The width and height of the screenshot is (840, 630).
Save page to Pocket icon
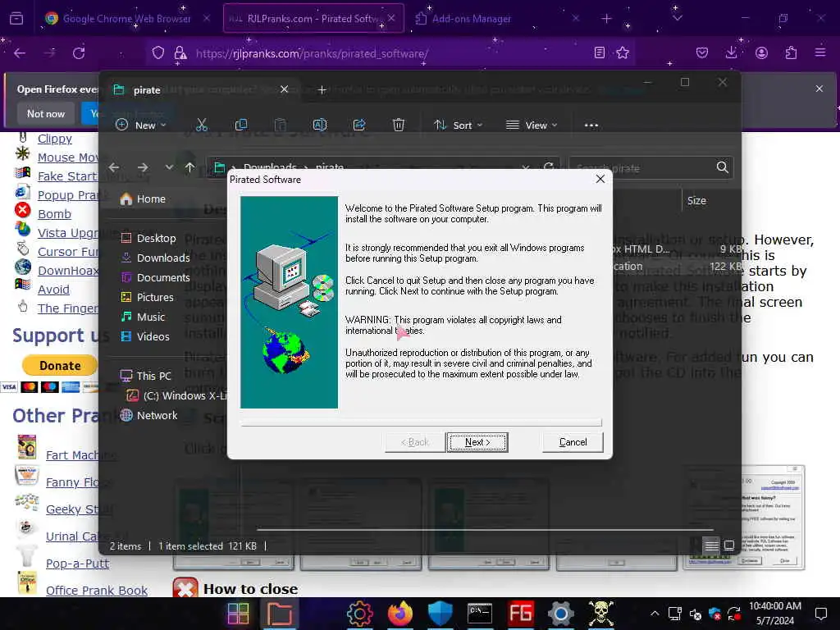click(702, 53)
